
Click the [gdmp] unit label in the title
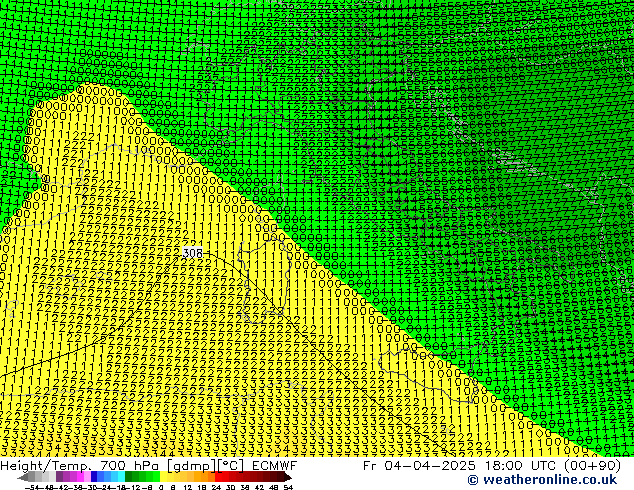pos(192,466)
